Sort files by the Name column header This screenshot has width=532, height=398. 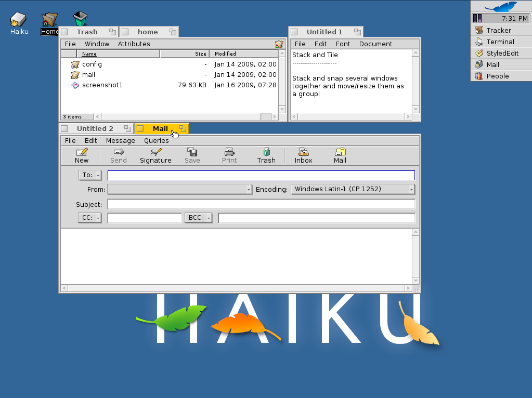(x=118, y=54)
